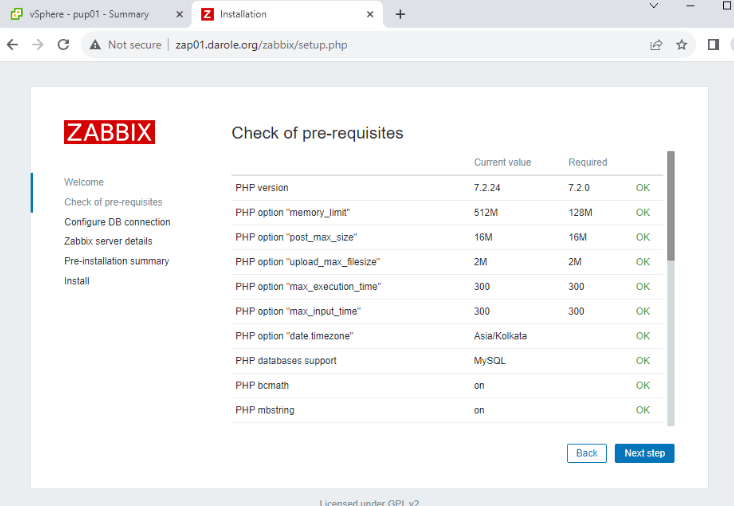
Task: Click the 512M memory_limit current value
Action: 486,213
